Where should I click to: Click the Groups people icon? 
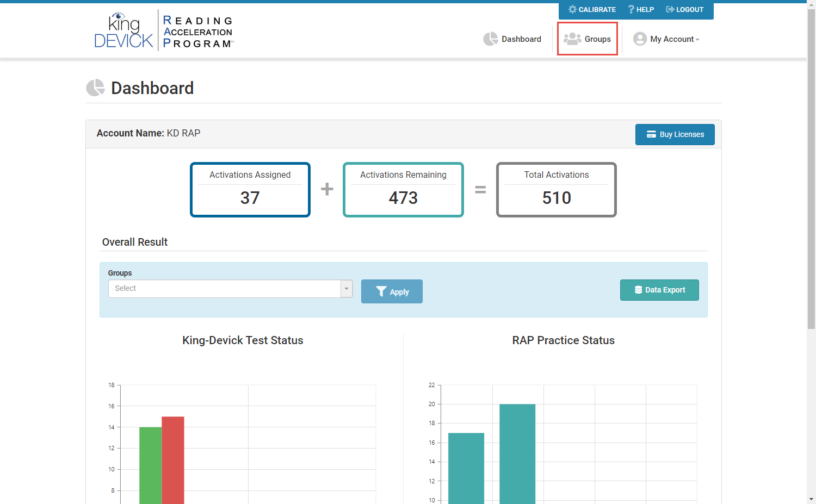[572, 39]
